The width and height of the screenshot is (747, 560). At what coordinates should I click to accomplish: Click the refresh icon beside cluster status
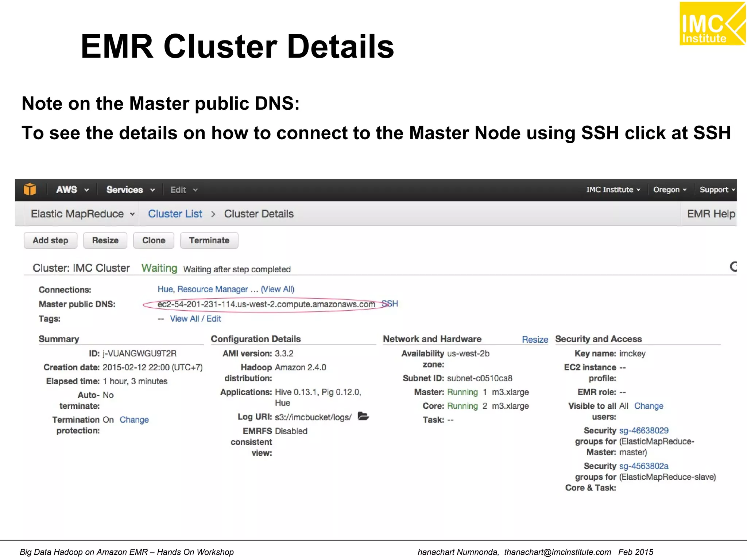pyautogui.click(x=733, y=267)
